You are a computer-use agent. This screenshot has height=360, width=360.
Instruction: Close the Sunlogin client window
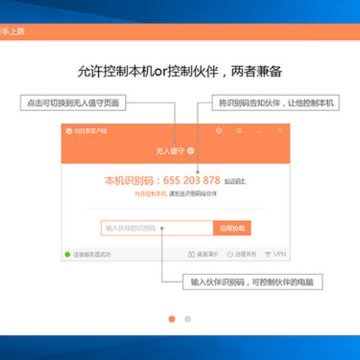click(280, 131)
